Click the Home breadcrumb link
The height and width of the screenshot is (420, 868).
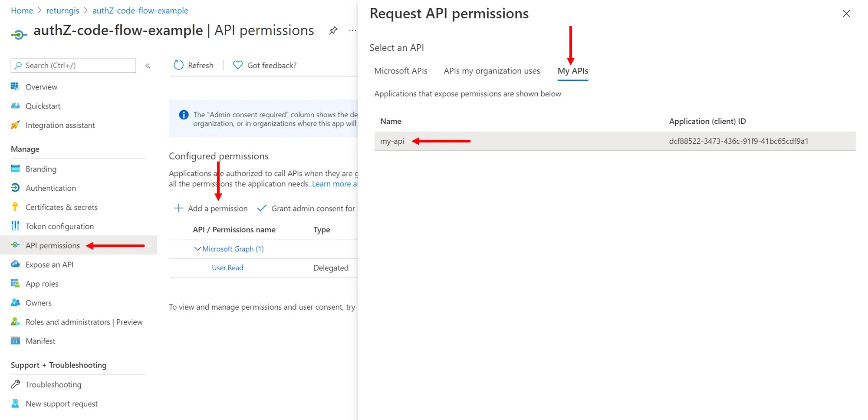pyautogui.click(x=22, y=10)
